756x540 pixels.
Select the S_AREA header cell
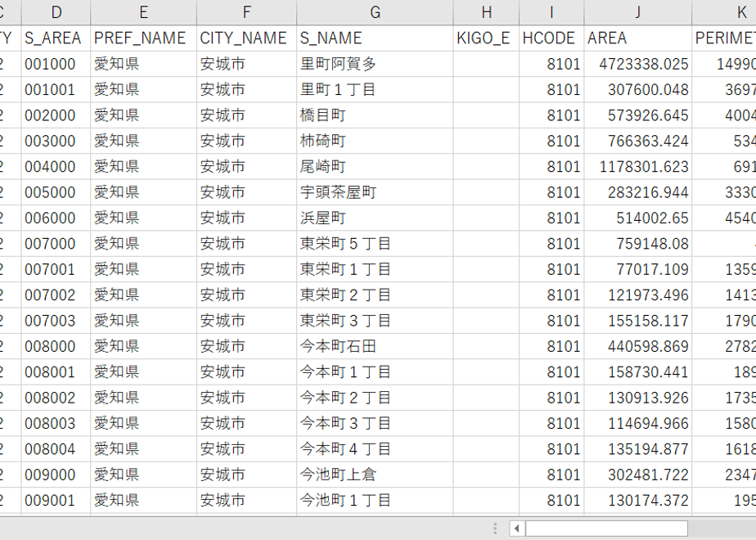(x=56, y=38)
